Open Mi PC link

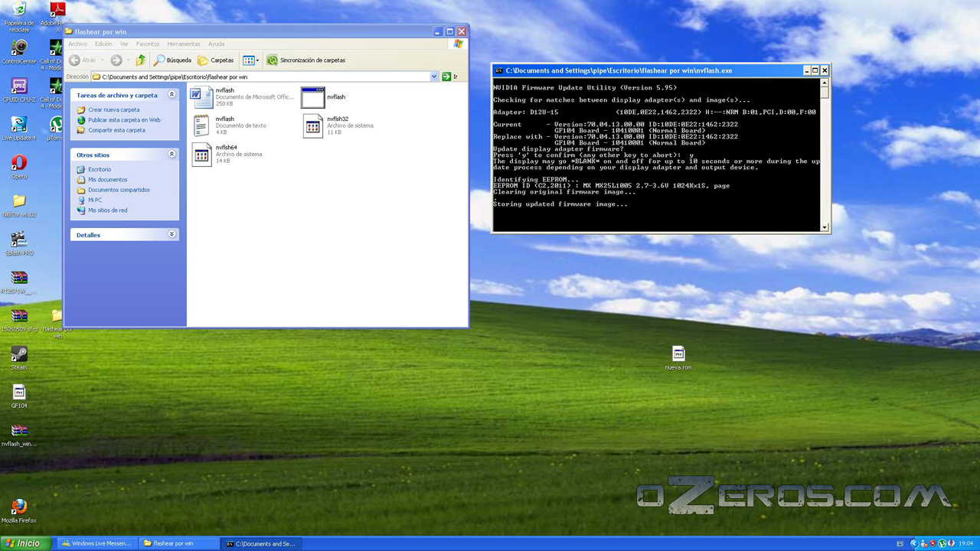pyautogui.click(x=95, y=200)
